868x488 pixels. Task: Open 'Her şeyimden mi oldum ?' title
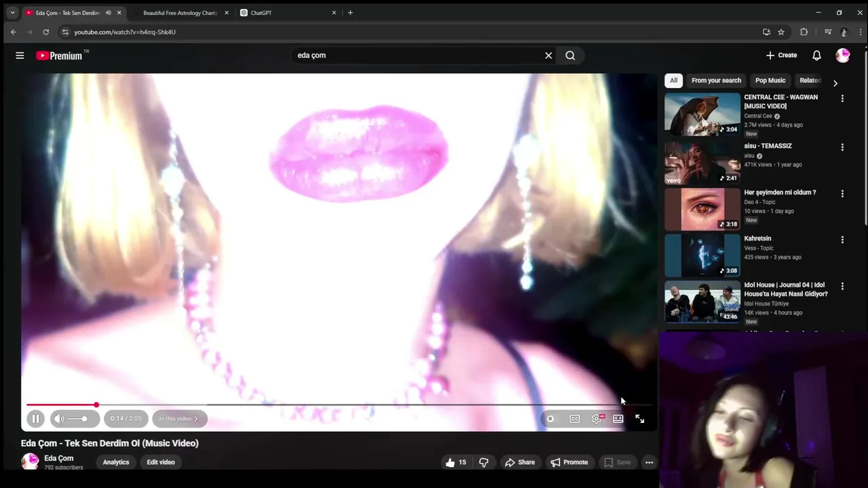pyautogui.click(x=780, y=192)
